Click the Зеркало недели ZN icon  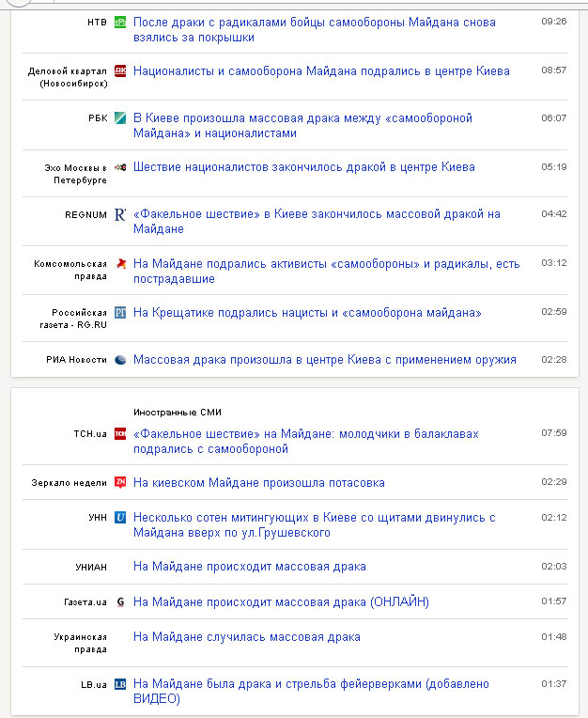click(x=120, y=483)
